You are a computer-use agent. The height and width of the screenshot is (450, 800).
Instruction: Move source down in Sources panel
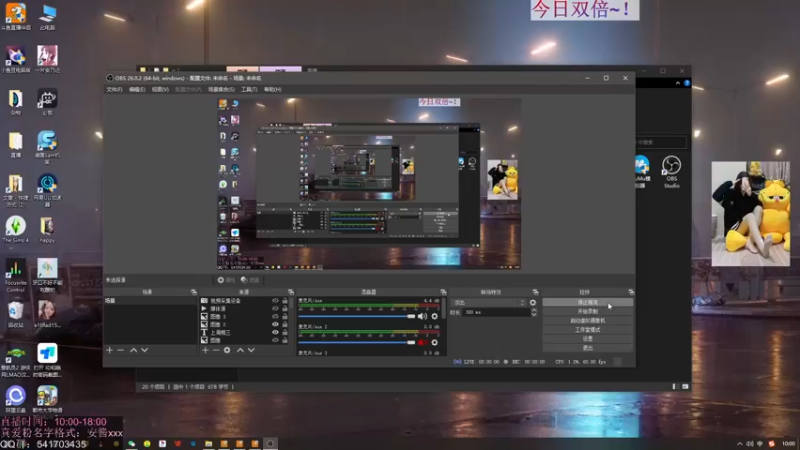tap(251, 350)
